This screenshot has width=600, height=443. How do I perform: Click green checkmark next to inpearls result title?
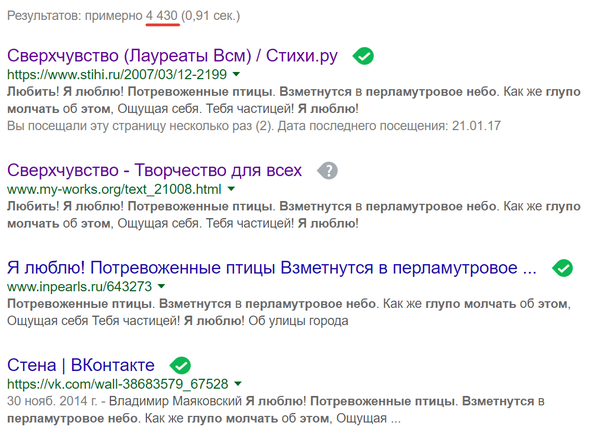pos(563,268)
